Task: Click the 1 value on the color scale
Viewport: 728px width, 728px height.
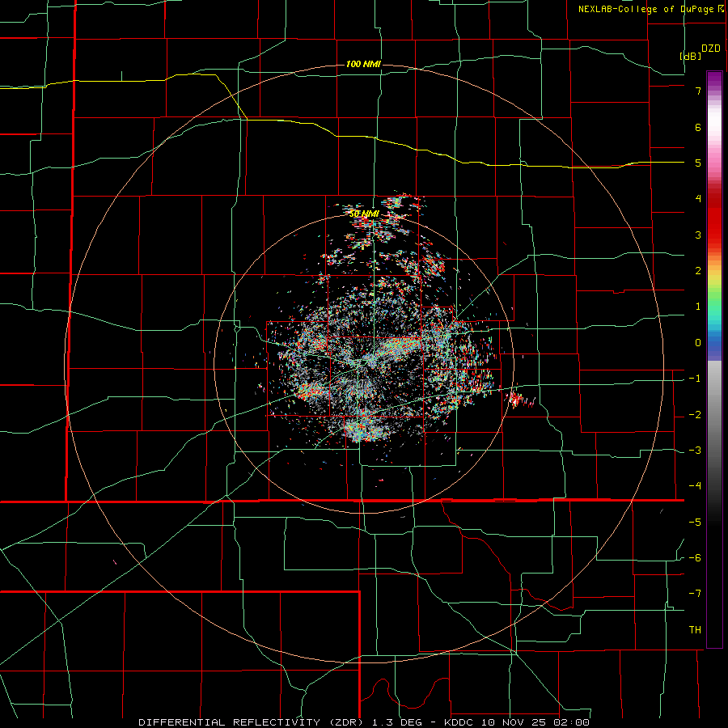Action: tap(698, 307)
